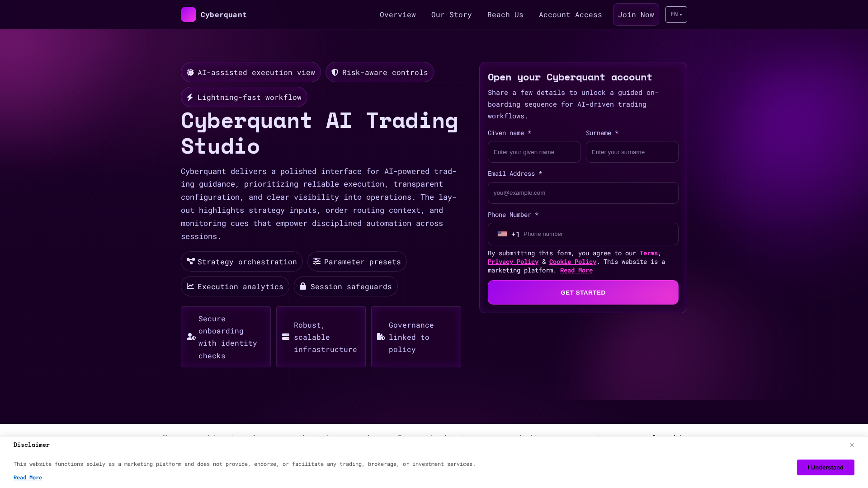This screenshot has height=488, width=868.
Task: Go to Our Story page
Action: [452, 14]
